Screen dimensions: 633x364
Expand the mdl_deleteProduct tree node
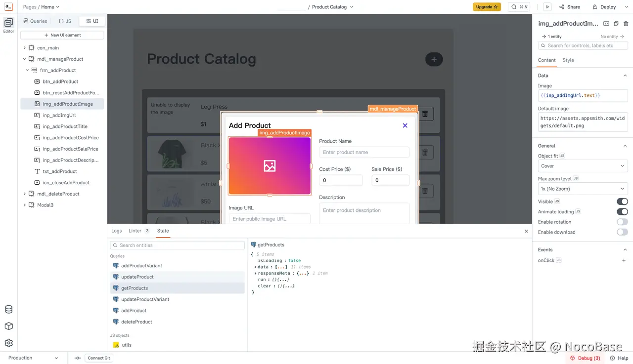tap(24, 194)
